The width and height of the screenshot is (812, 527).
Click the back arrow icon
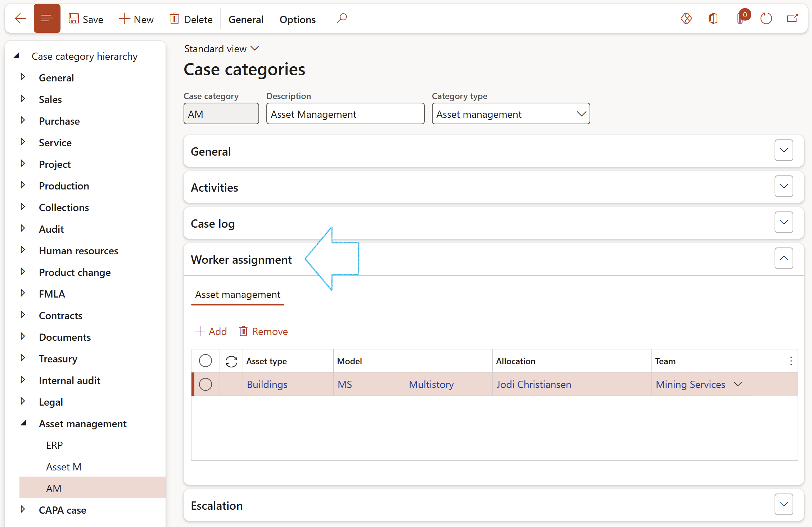[x=21, y=18]
